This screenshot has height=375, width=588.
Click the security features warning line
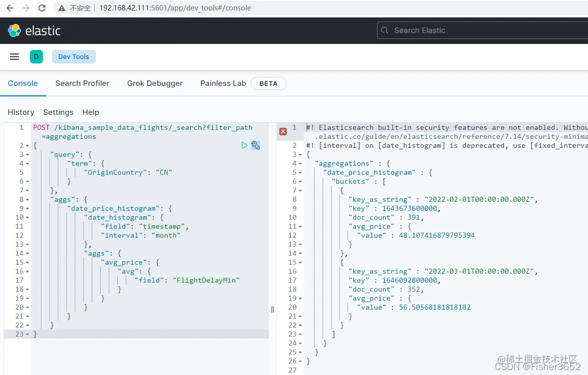click(x=447, y=132)
